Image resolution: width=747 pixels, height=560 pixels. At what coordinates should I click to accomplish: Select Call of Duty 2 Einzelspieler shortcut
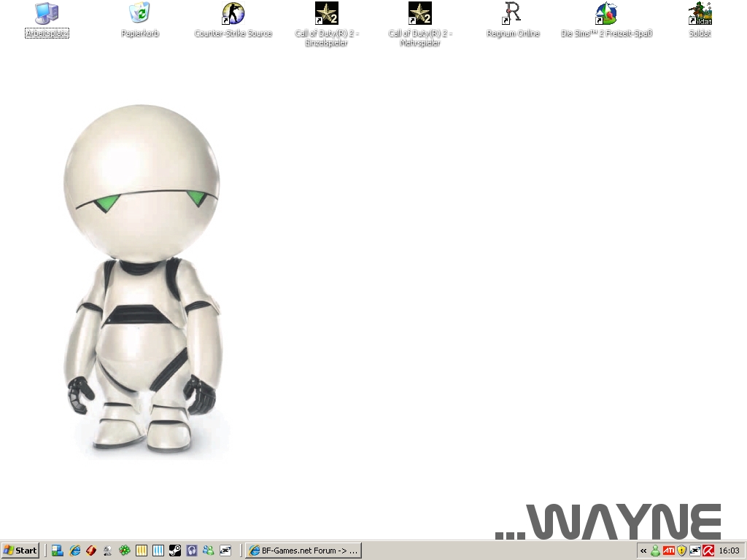(x=326, y=14)
